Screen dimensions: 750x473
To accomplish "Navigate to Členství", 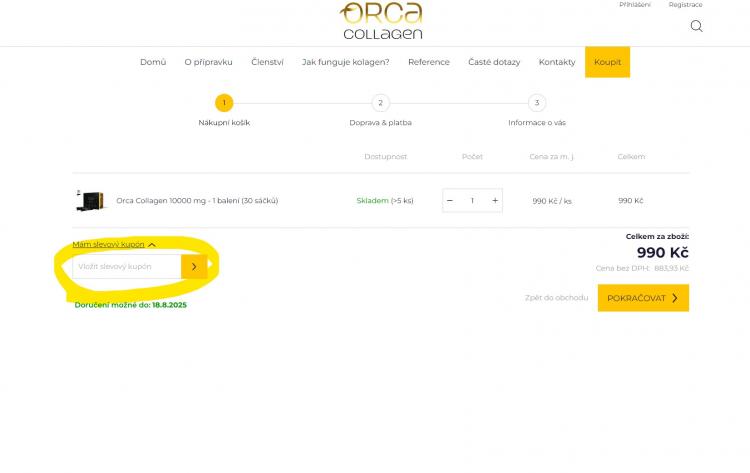I will tap(267, 62).
